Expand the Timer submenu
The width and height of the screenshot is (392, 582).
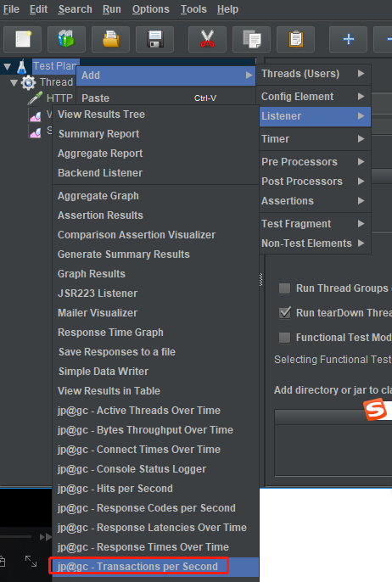[315, 139]
